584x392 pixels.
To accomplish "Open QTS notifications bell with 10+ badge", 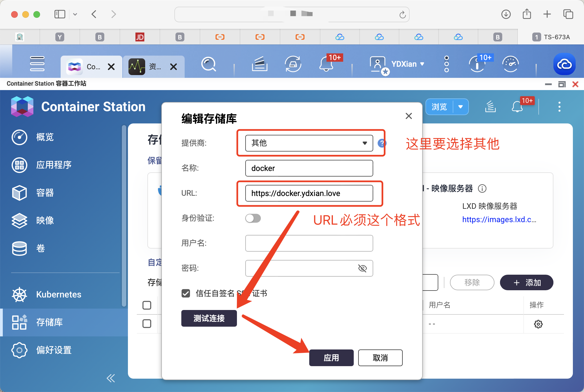I will click(x=327, y=64).
